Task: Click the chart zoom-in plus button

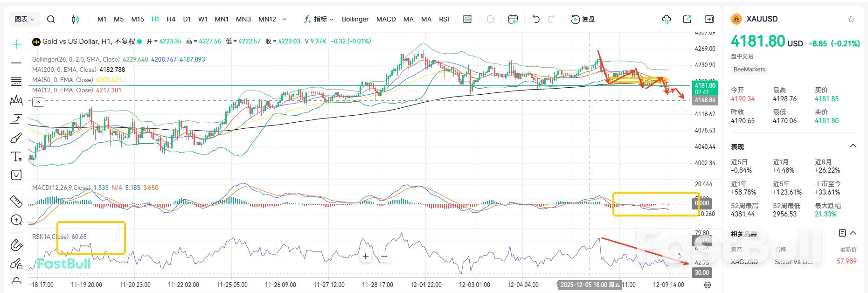Action: (366, 256)
